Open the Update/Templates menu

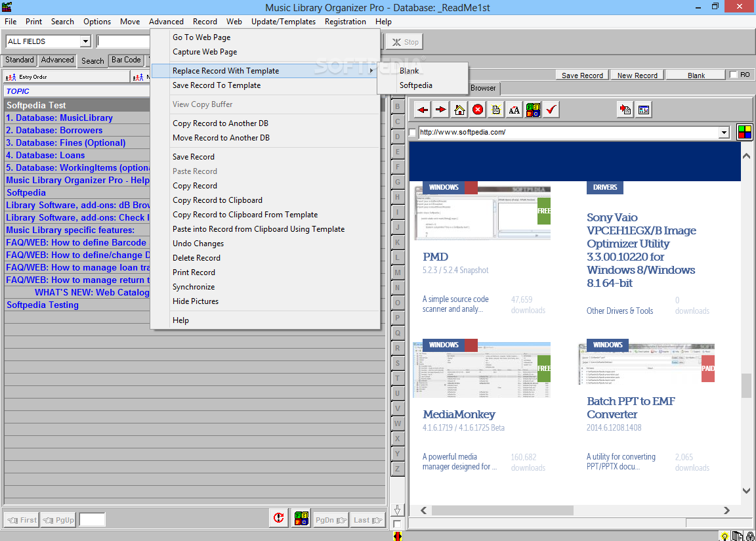pos(283,22)
